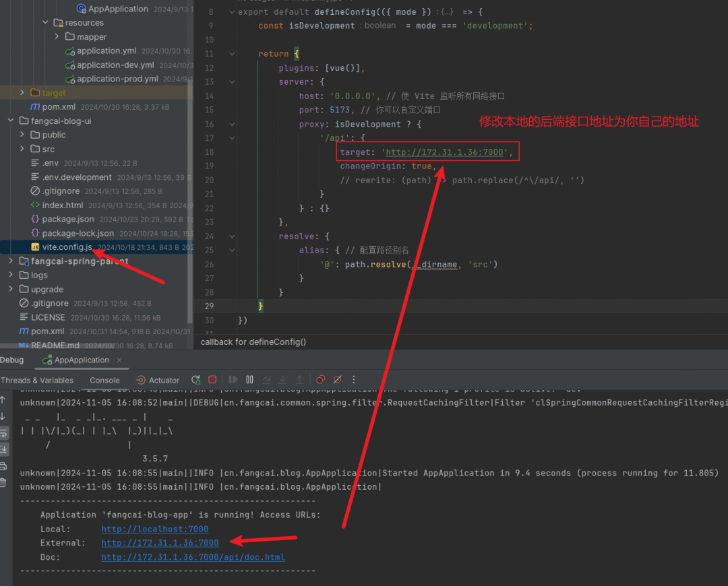Switch to Threads & Variables tab
728x586 pixels.
click(x=37, y=380)
